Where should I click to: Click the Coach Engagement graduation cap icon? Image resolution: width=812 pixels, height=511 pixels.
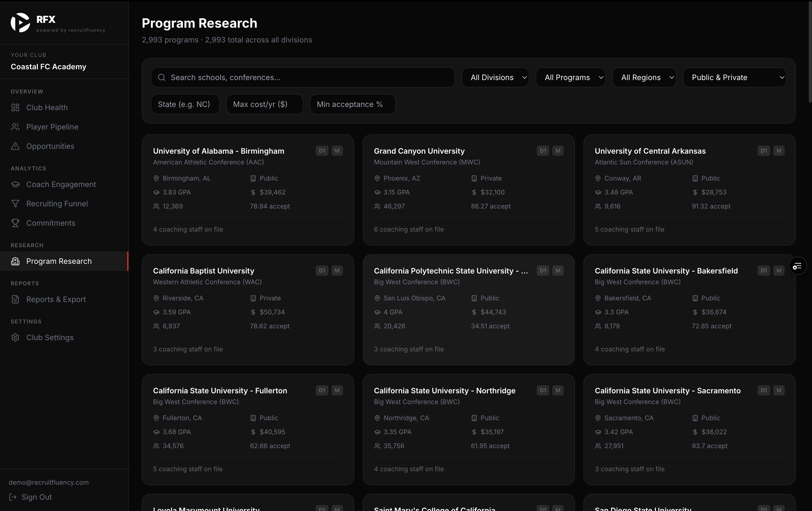pyautogui.click(x=15, y=185)
